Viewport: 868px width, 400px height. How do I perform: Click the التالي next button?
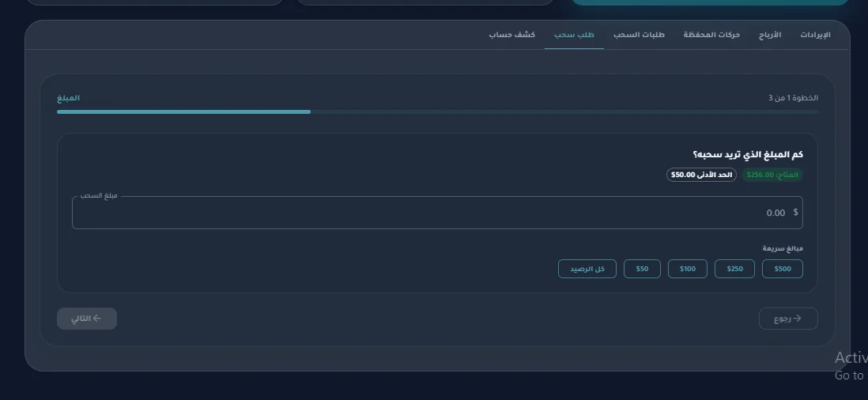pyautogui.click(x=87, y=319)
